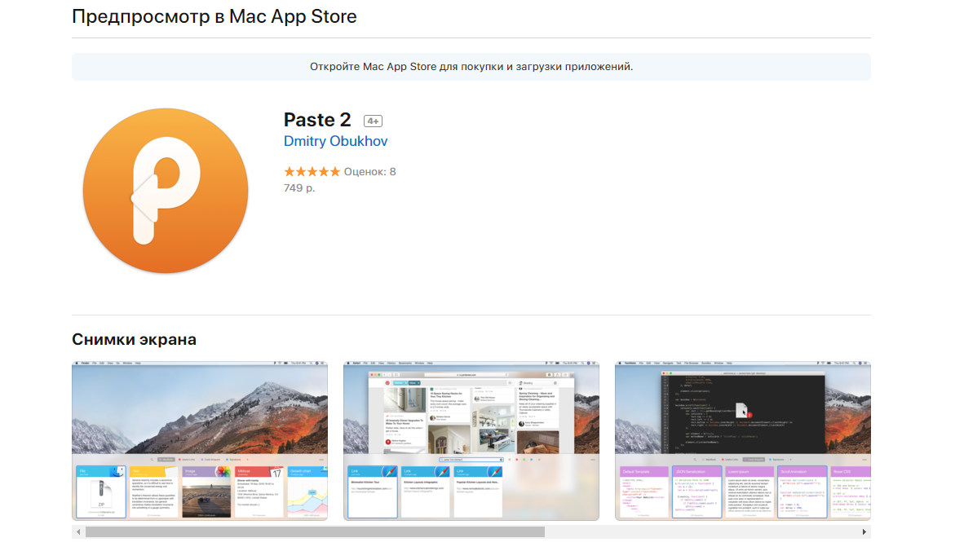Open the first screenshot with mountain desktop
Screen dimensions: 955x560
(200, 408)
